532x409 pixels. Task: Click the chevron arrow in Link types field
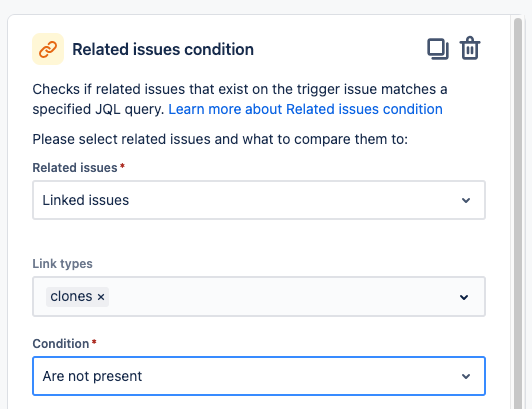click(x=464, y=297)
